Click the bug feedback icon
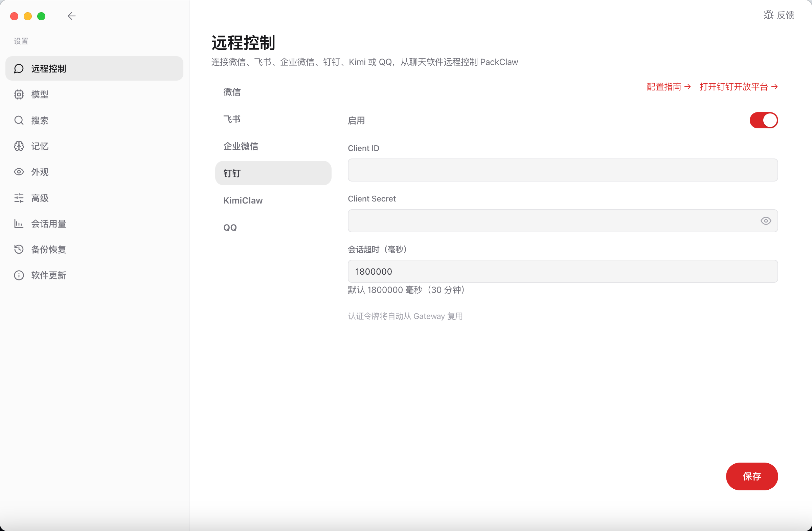The image size is (812, 531). point(768,15)
